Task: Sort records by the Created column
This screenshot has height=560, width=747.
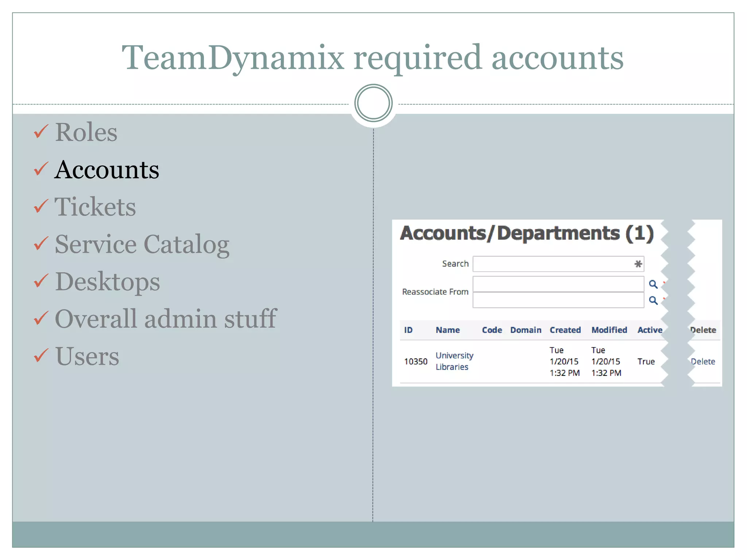Action: tap(565, 330)
